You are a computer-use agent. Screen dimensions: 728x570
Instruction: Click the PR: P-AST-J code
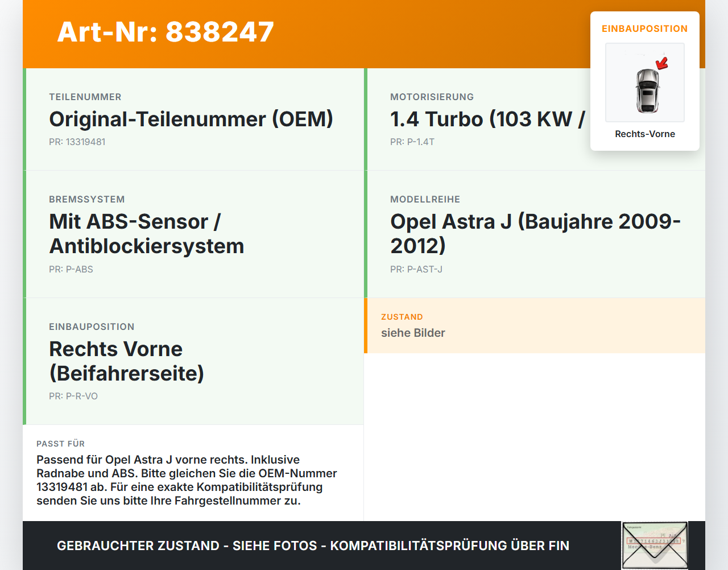416,269
